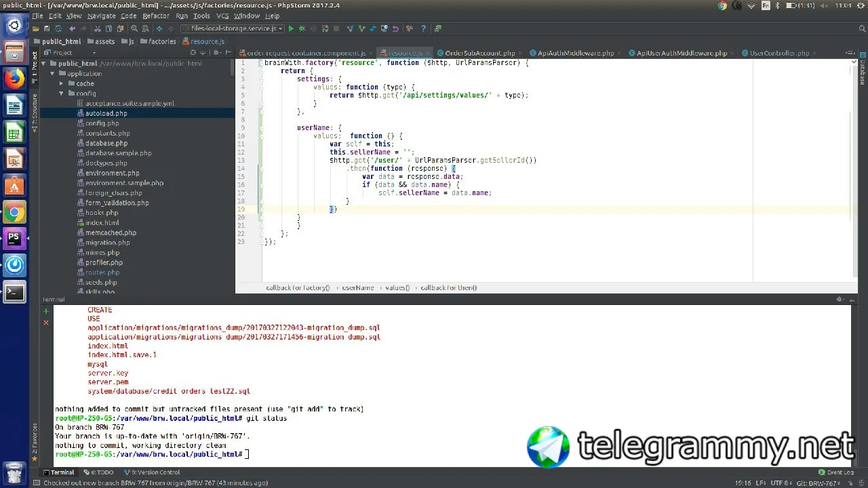Toggle the Favorites side tool window tab
Image resolution: width=868 pixels, height=488 pixels.
(35, 443)
